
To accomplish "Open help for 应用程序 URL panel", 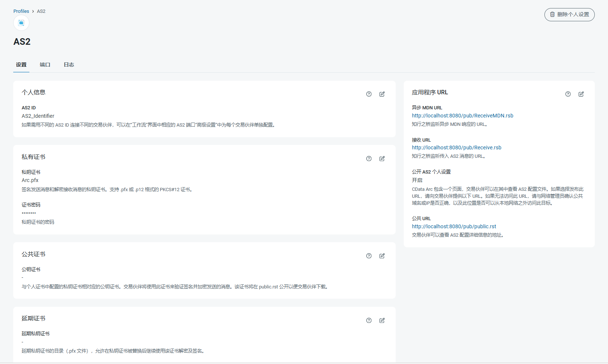I will (568, 94).
